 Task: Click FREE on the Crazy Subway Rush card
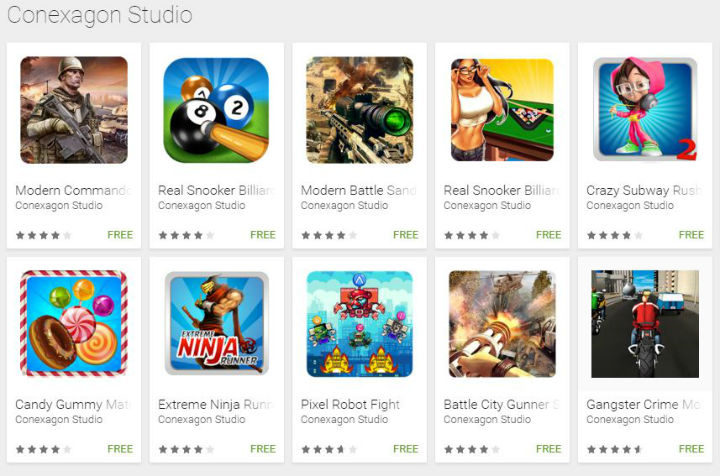[x=692, y=235]
